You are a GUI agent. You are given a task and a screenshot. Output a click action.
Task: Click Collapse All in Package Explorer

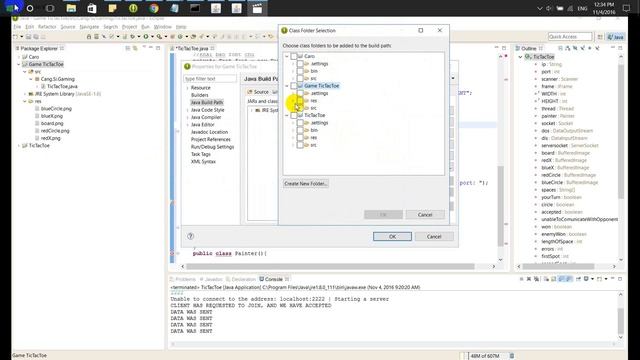(128, 48)
